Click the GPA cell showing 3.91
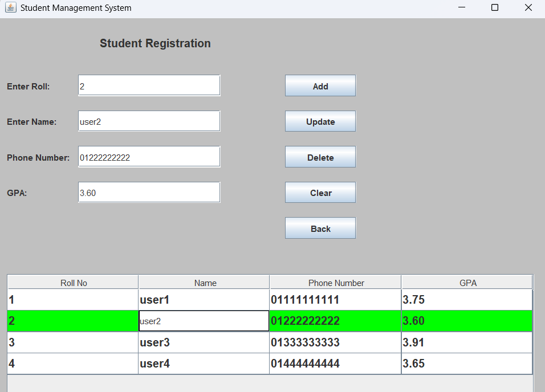The height and width of the screenshot is (392, 545). [x=467, y=342]
